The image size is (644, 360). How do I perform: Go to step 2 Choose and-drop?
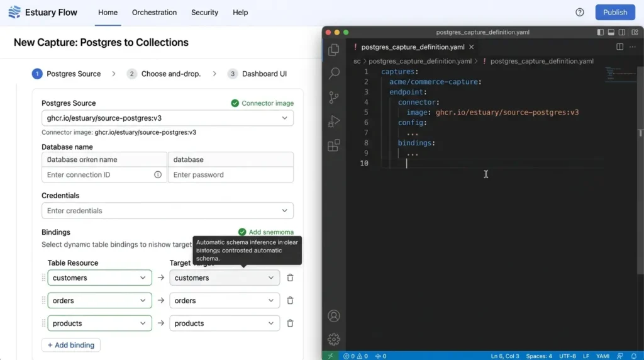164,74
